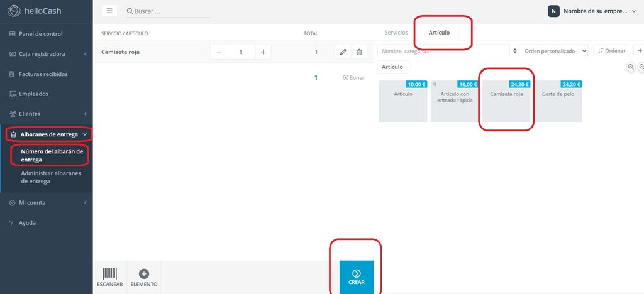
Task: Switch to the Servicios tab
Action: 396,33
